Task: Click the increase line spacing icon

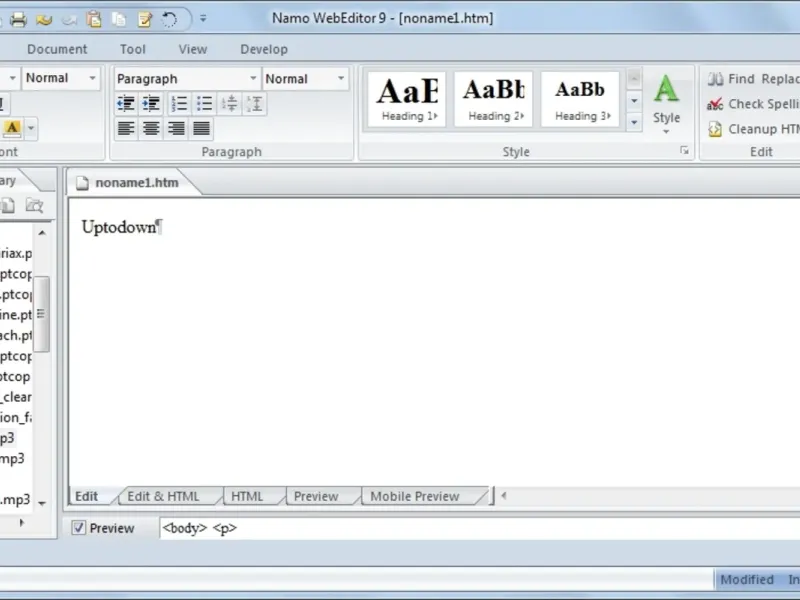Action: 255,104
